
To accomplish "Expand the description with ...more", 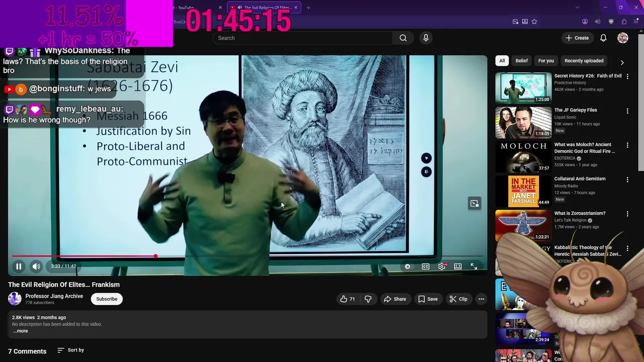I will click(x=20, y=331).
